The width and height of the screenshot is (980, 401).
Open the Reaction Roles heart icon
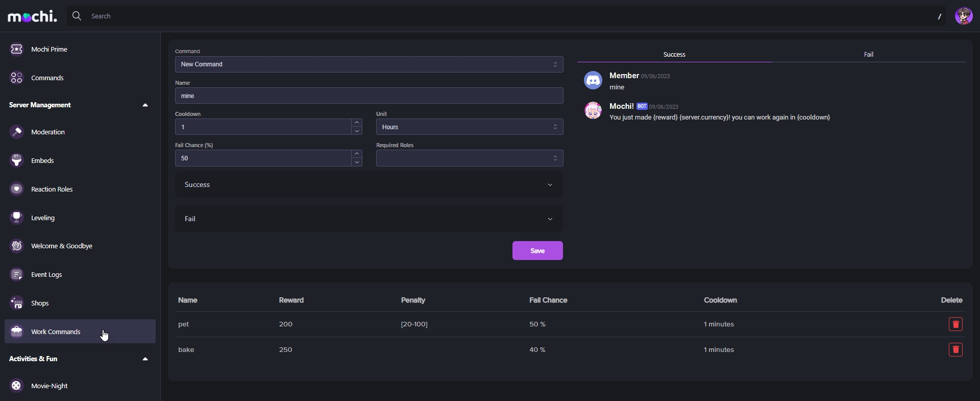(17, 189)
